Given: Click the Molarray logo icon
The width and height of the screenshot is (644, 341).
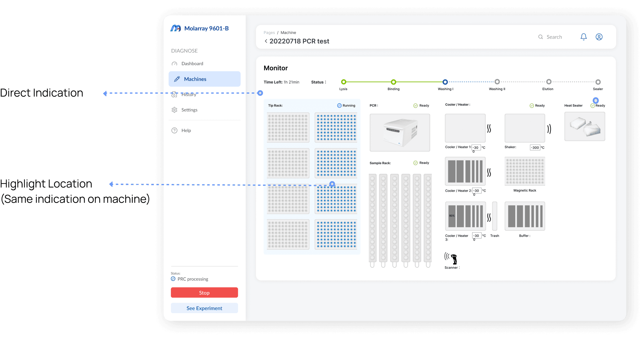Looking at the screenshot, I should (176, 28).
